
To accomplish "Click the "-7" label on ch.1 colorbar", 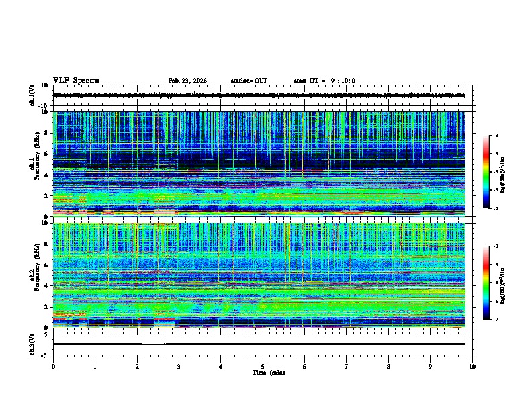I will click(495, 208).
